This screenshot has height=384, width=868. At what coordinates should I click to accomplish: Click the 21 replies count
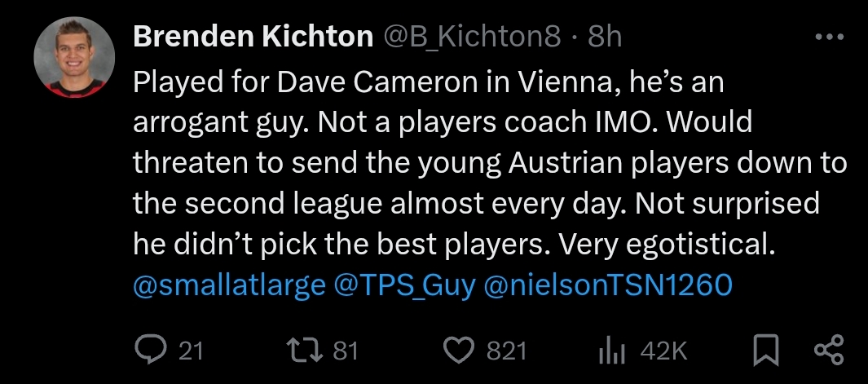pyautogui.click(x=191, y=351)
